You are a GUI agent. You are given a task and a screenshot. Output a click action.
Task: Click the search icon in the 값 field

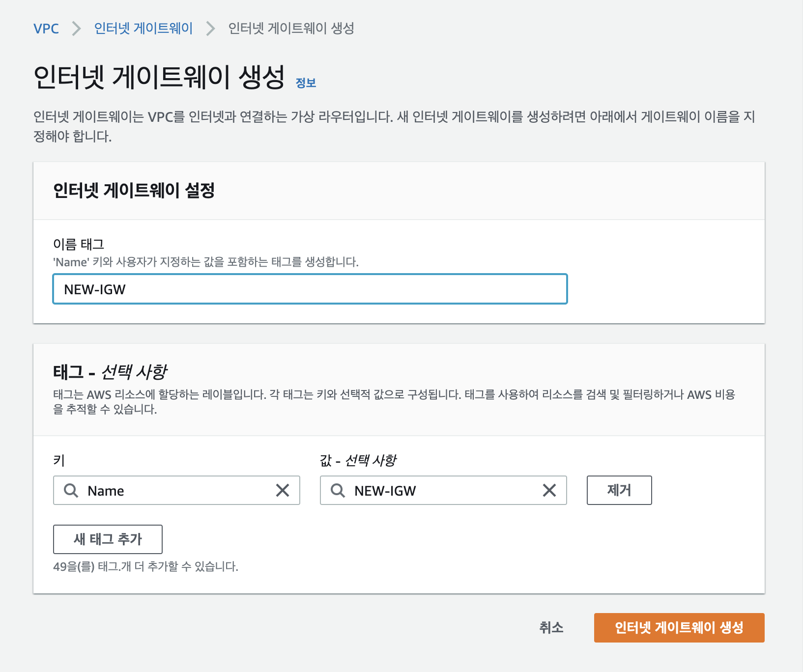(338, 490)
